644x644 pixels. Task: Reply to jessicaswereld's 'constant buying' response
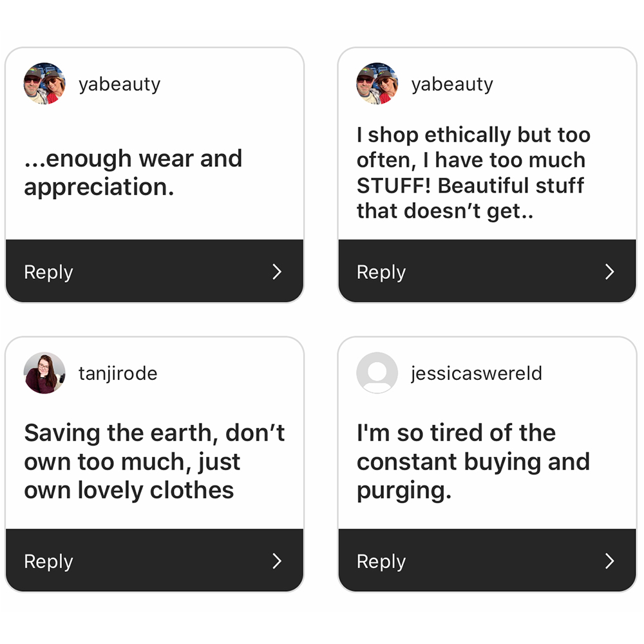[487, 561]
